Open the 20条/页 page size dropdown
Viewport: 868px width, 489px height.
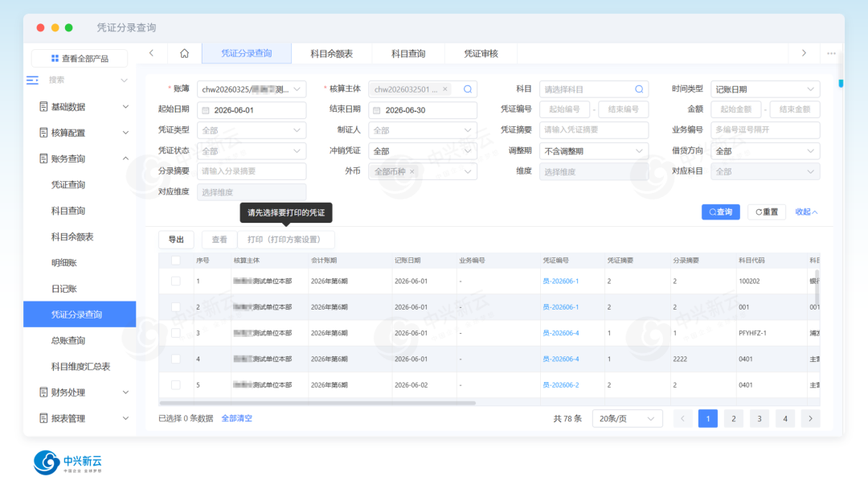(627, 419)
